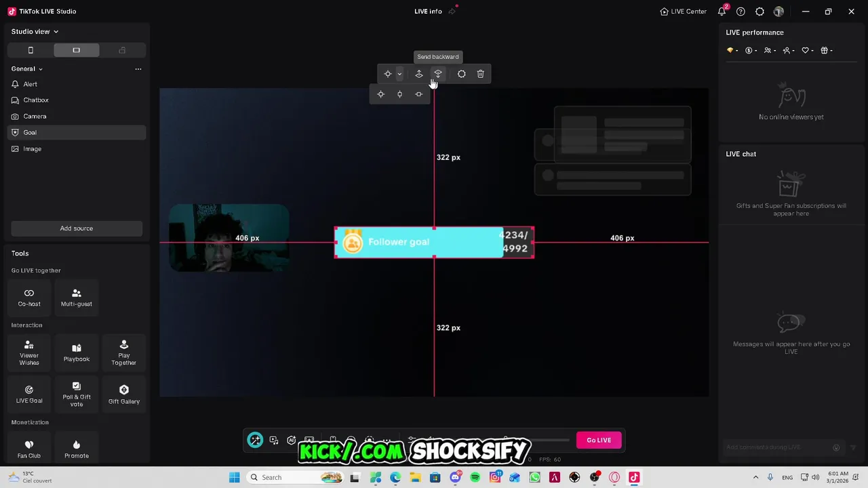The image size is (868, 488).
Task: Click the LIVE chat comment input field
Action: coord(778,447)
